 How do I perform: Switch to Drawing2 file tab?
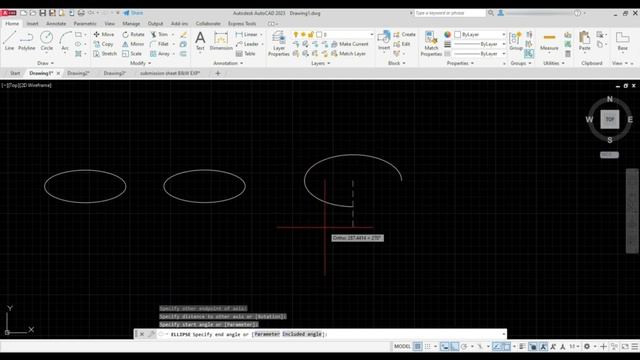click(x=78, y=73)
